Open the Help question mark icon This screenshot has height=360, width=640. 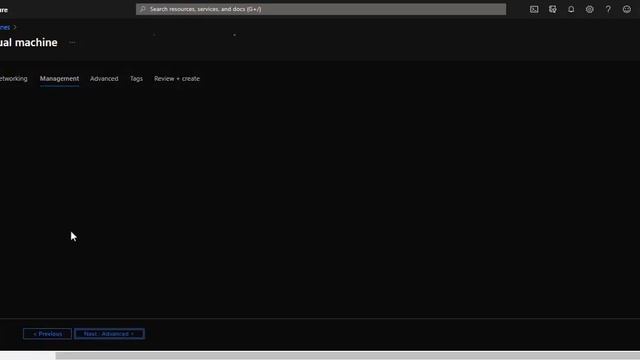pyautogui.click(x=608, y=9)
